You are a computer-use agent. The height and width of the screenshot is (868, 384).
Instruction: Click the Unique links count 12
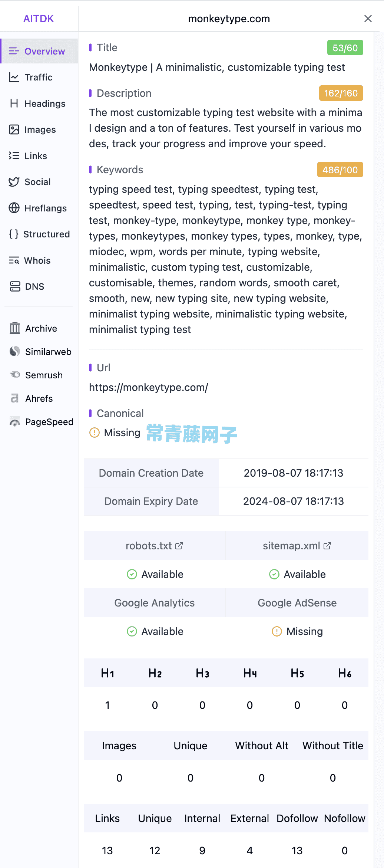(155, 851)
